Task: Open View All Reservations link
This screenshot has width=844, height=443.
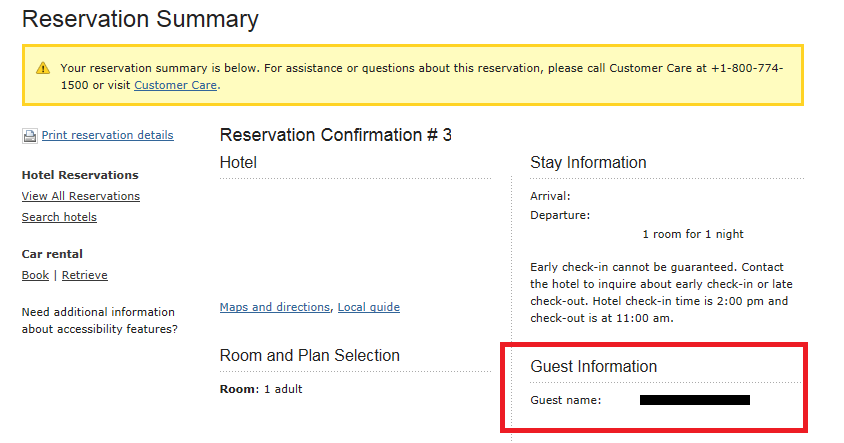Action: [81, 196]
